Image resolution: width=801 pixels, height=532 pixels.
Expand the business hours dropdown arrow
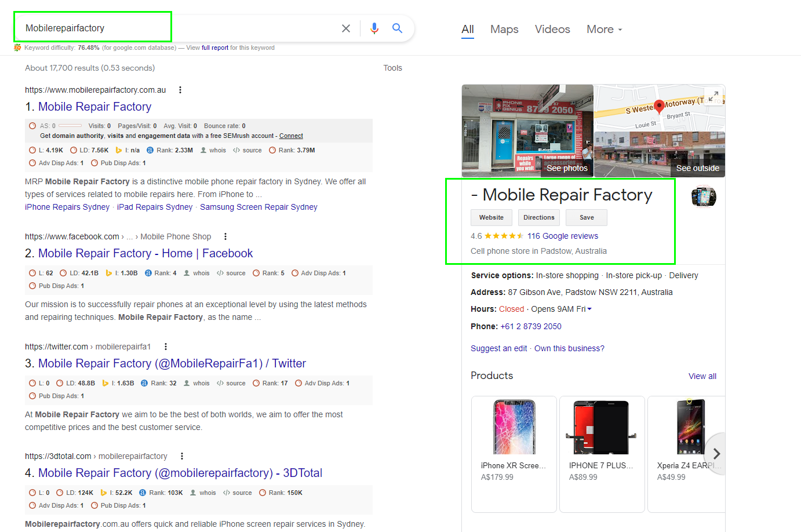589,309
